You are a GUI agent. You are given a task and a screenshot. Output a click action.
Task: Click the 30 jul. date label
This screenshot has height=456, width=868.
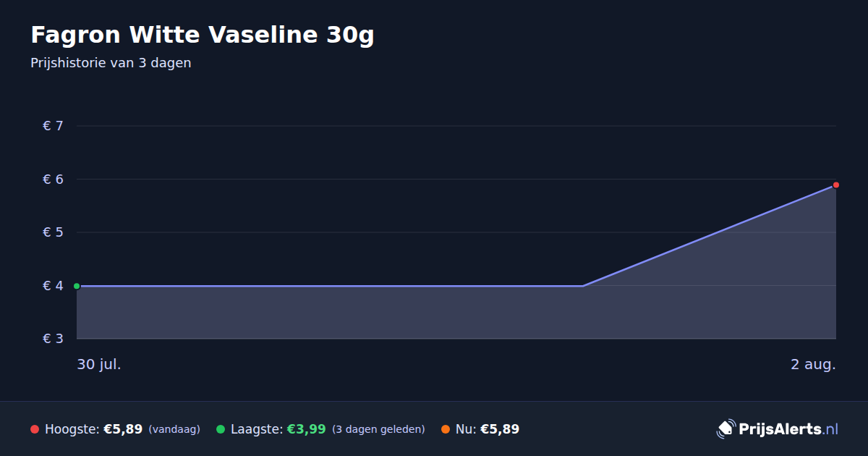pos(99,364)
